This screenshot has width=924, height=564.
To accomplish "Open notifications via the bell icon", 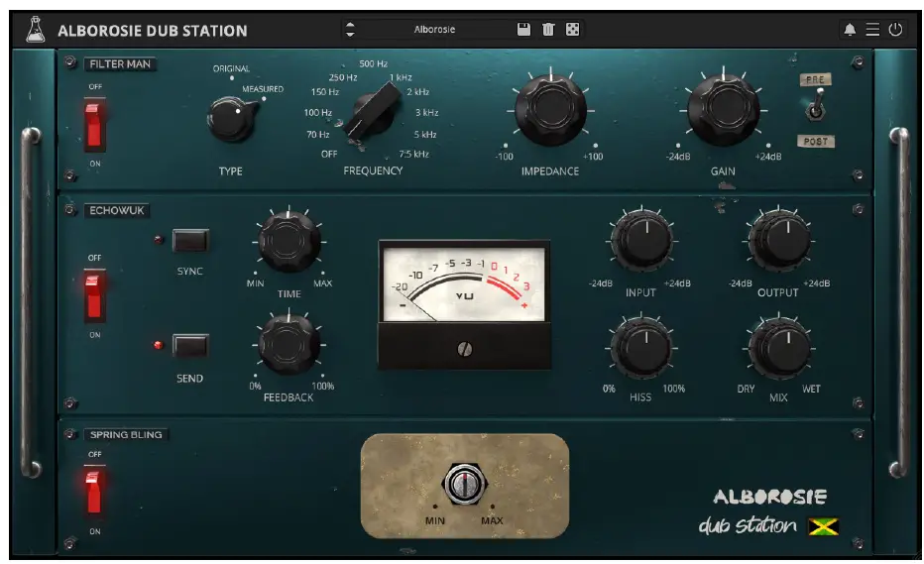I will pyautogui.click(x=850, y=30).
